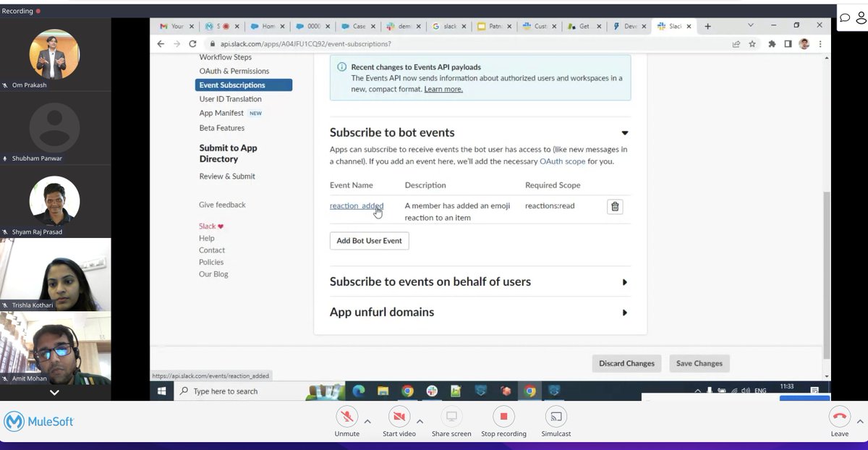Open the Help link in the sidebar
The width and height of the screenshot is (868, 450).
tap(207, 238)
